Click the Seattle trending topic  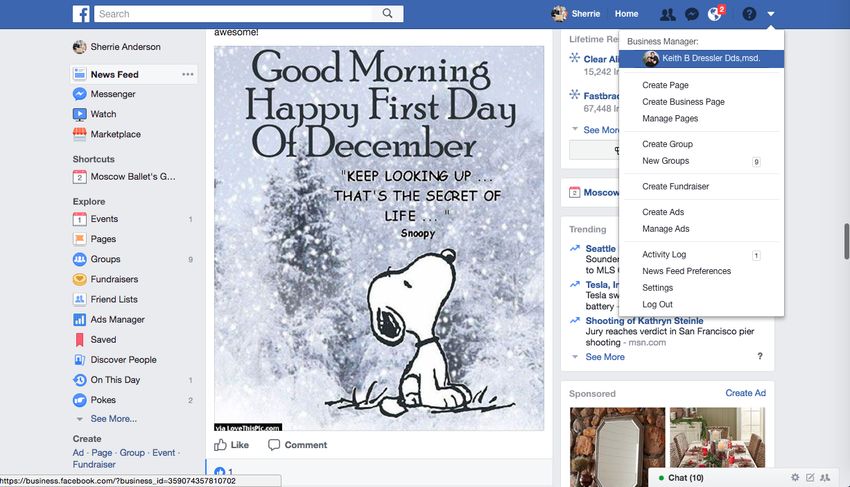pos(600,248)
